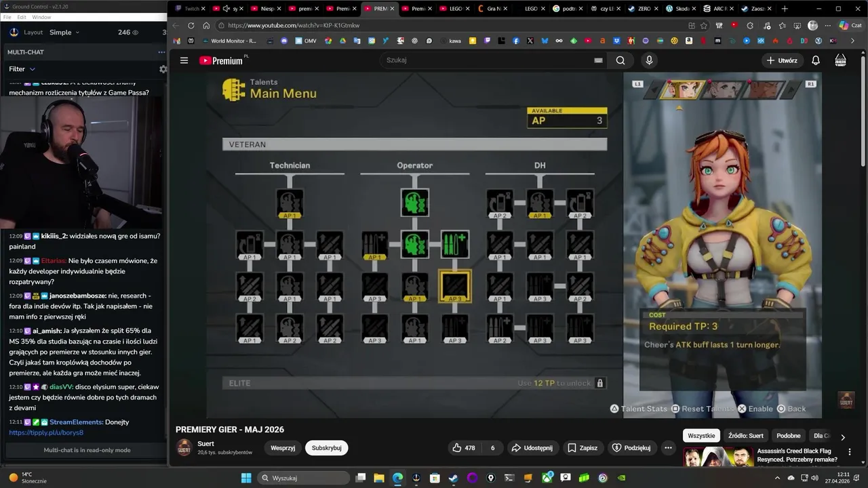This screenshot has width=868, height=488.
Task: Open the World Monitor bookmark
Action: click(x=228, y=41)
